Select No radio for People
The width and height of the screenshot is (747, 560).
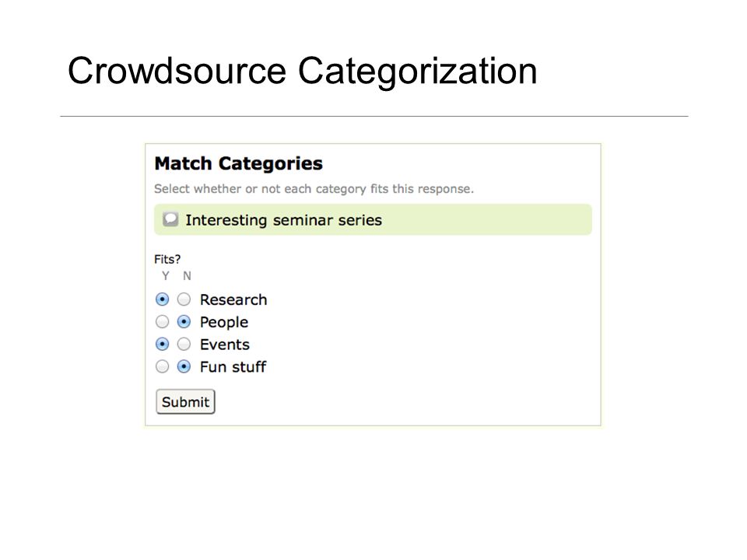pos(184,322)
